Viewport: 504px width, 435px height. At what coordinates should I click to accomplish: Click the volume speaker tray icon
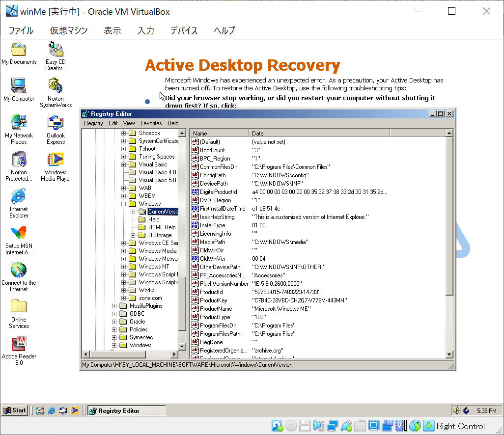pyautogui.click(x=456, y=410)
